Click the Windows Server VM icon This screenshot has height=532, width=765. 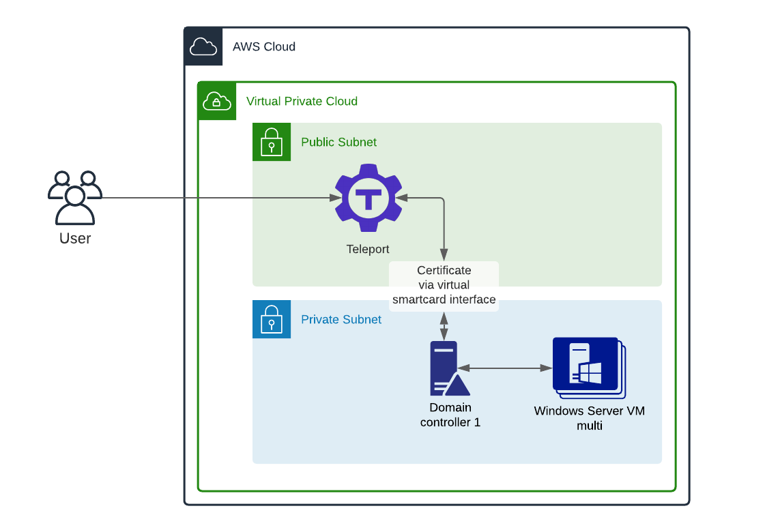click(590, 368)
